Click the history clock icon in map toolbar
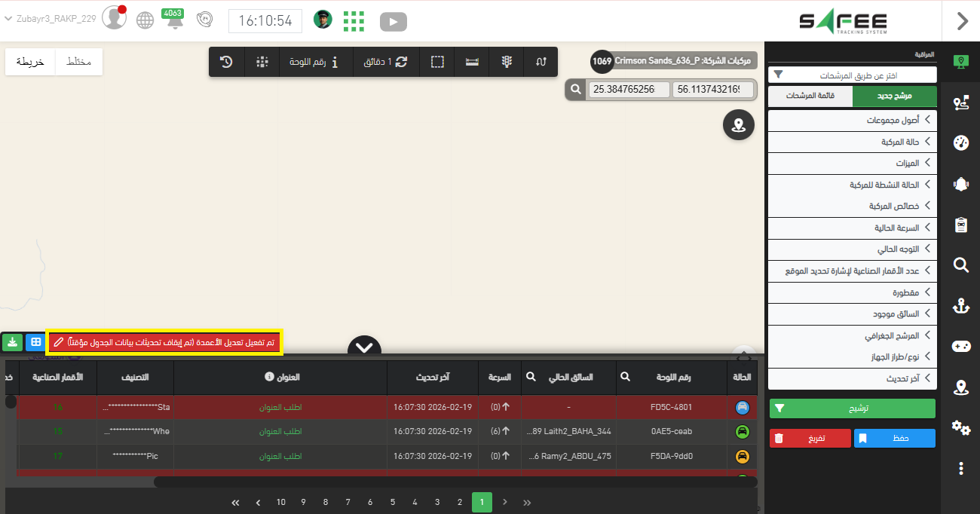Screen dimensions: 980x514 [x=226, y=62]
